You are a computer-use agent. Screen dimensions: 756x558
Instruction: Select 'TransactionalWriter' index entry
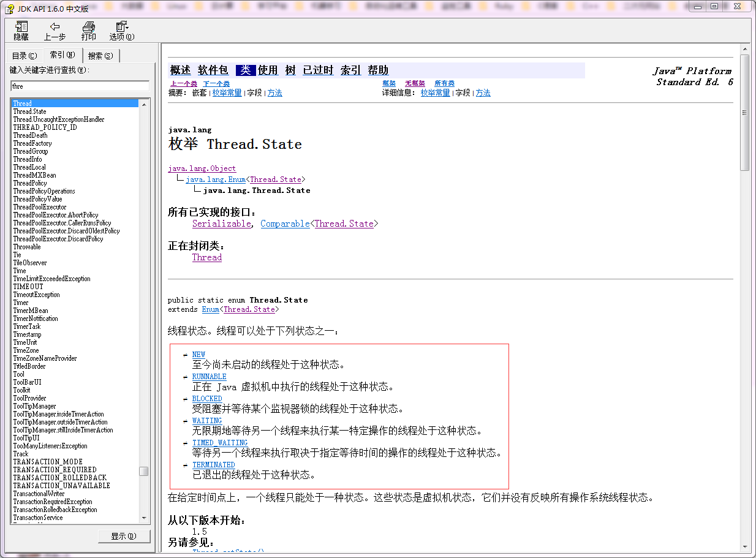click(39, 494)
